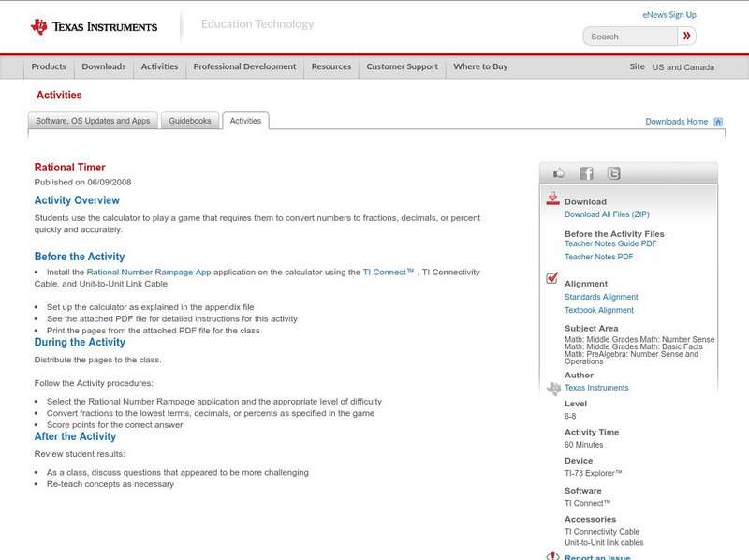
Task: Open Professional Development menu
Action: click(244, 66)
